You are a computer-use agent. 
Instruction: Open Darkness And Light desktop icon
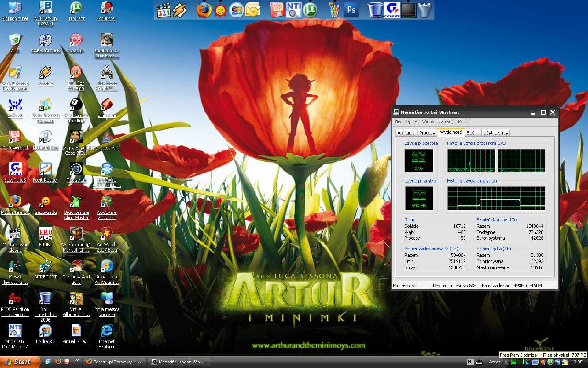click(x=76, y=271)
